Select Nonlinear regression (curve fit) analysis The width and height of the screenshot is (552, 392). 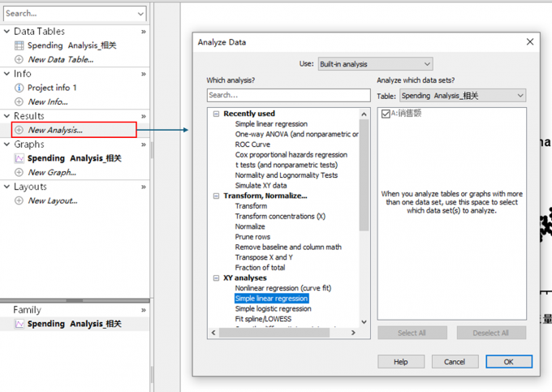click(282, 288)
